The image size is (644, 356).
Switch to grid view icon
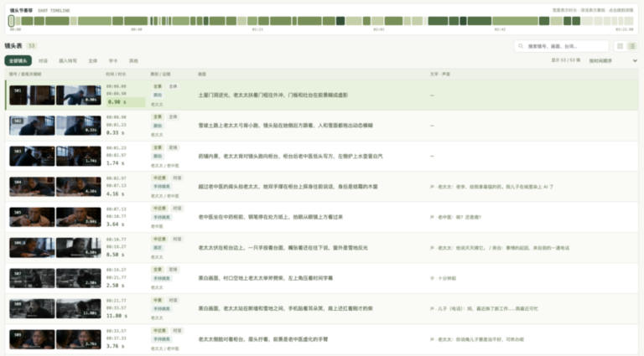[x=621, y=46]
